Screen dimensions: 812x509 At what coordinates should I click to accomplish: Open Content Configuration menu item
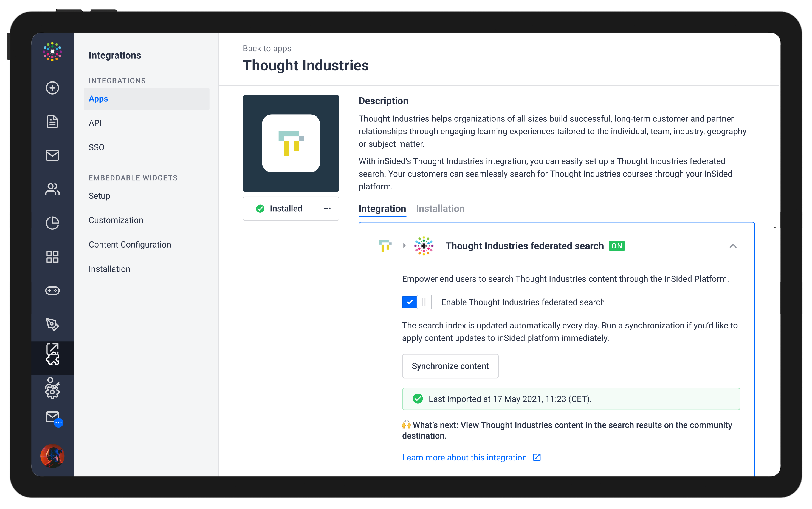(x=130, y=244)
